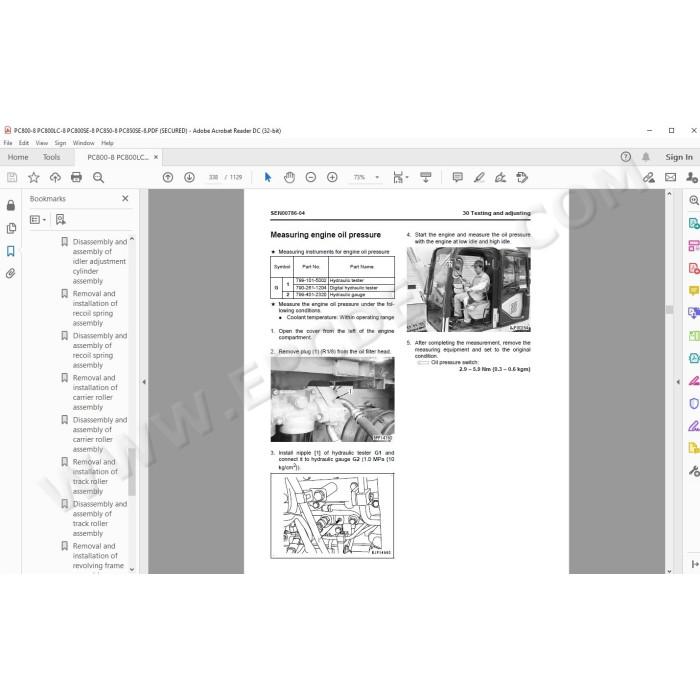Image resolution: width=700 pixels, height=700 pixels.
Task: Collapse the left navigation pane arrow
Action: tap(144, 382)
